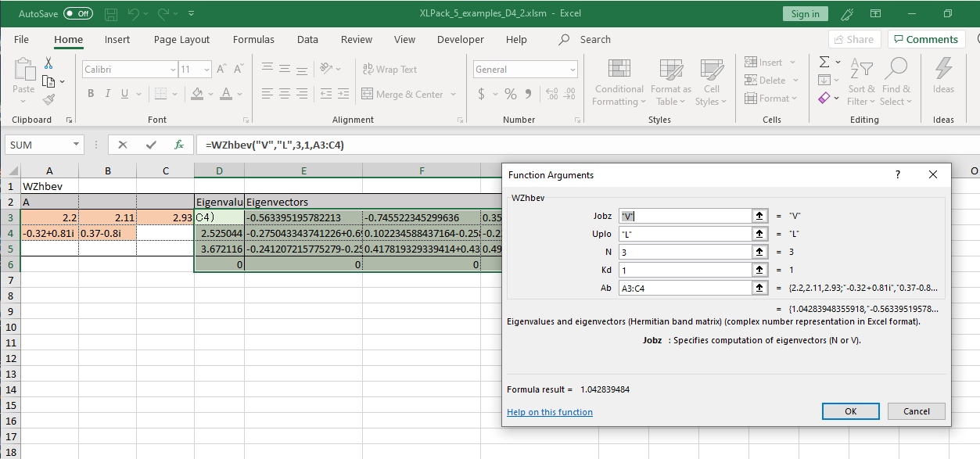Switch to the Data tab
Image resolution: width=980 pixels, height=459 pixels.
(307, 39)
